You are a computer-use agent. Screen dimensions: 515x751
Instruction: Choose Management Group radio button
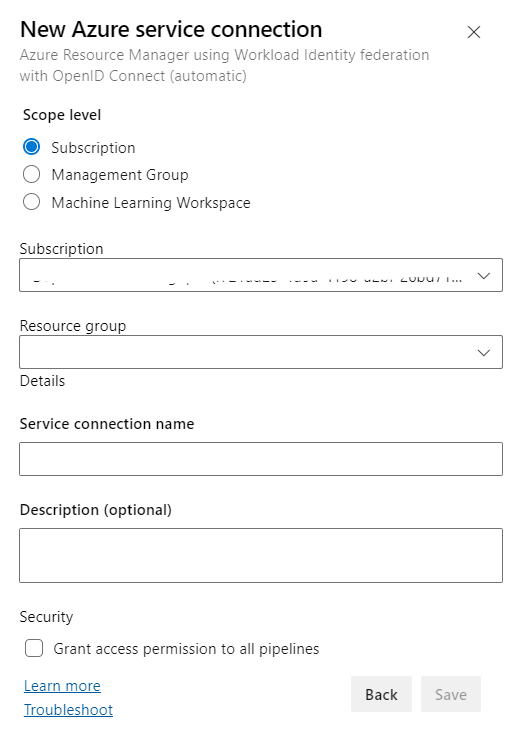32,174
